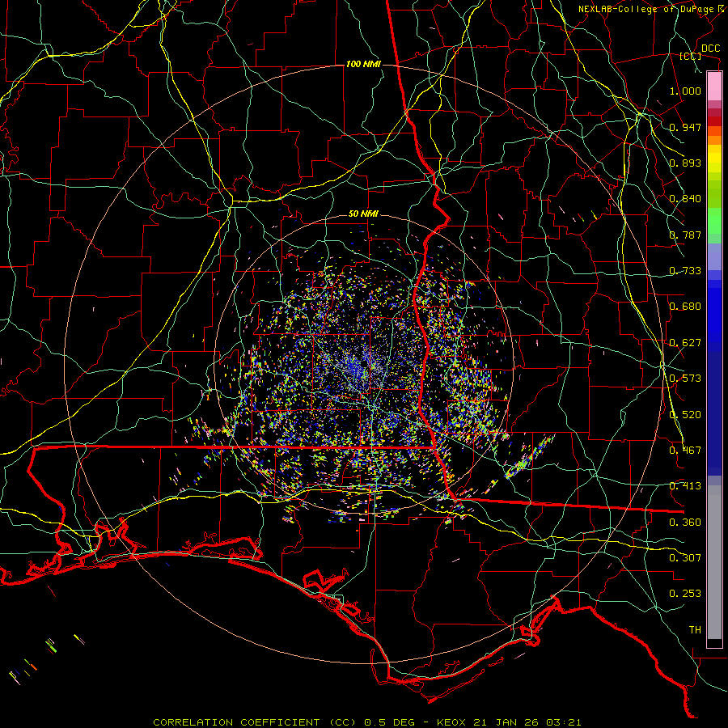Viewport: 728px width, 728px height.
Task: Click the 0.893 legend value
Action: [x=685, y=163]
